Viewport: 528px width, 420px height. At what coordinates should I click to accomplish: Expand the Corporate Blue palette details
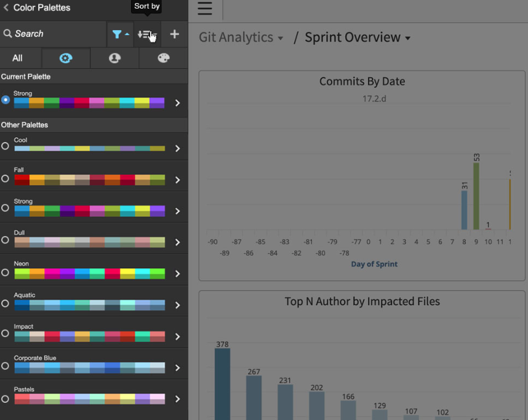coord(177,368)
